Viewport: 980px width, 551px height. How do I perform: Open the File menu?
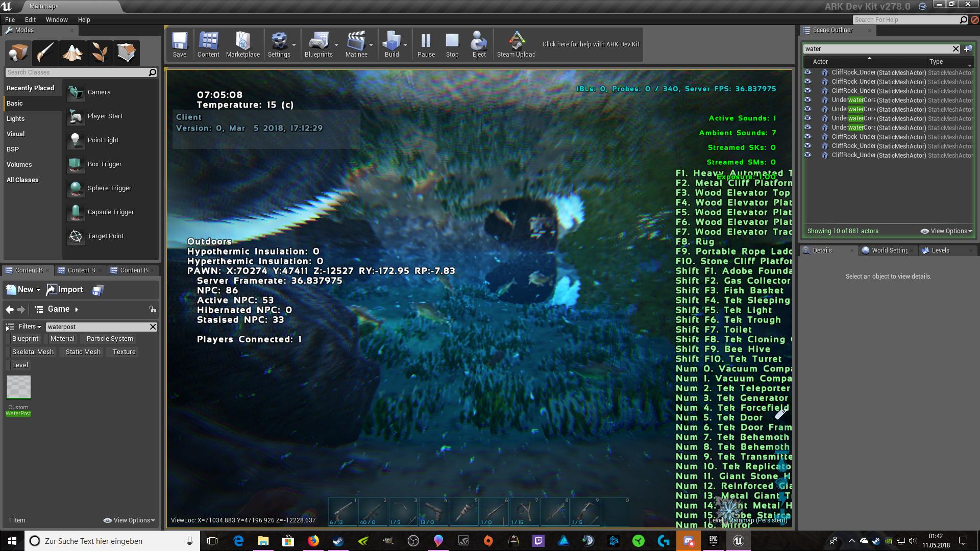pyautogui.click(x=10, y=20)
